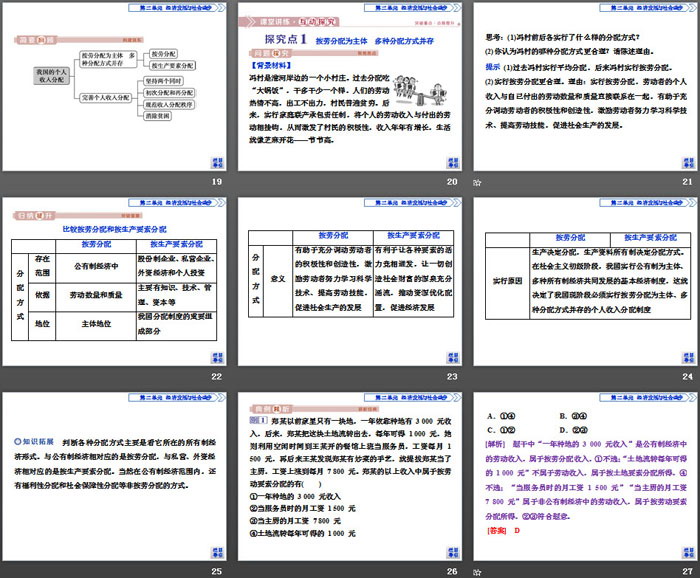Click the navigation icon on slide 20
Image resolution: width=700 pixels, height=578 pixels.
[x=453, y=162]
